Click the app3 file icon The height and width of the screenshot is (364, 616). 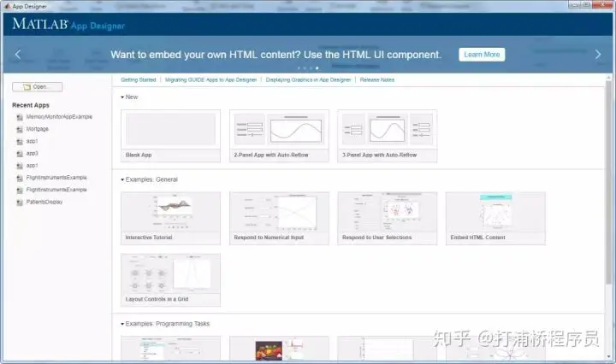[x=20, y=154]
